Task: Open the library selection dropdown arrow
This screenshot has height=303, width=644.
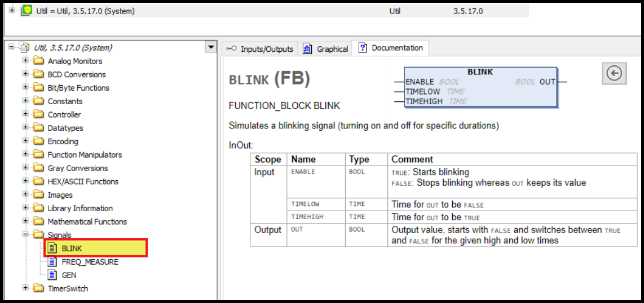Action: tap(211, 47)
